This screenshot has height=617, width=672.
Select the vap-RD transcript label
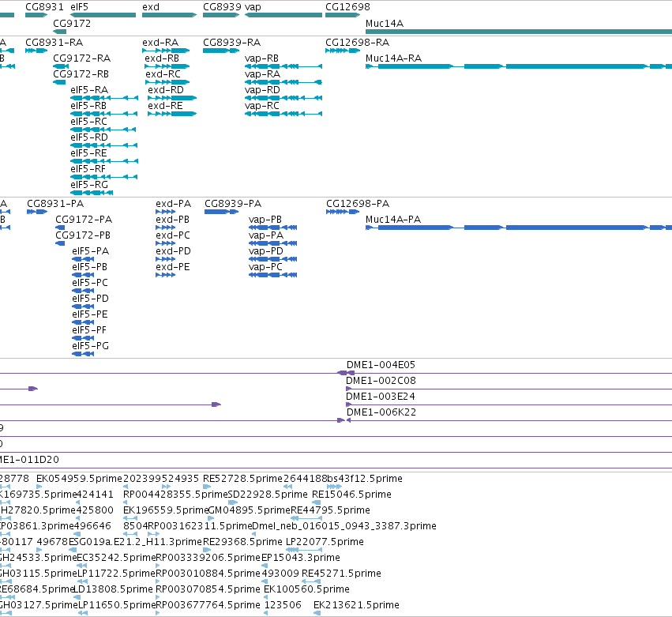tap(262, 89)
